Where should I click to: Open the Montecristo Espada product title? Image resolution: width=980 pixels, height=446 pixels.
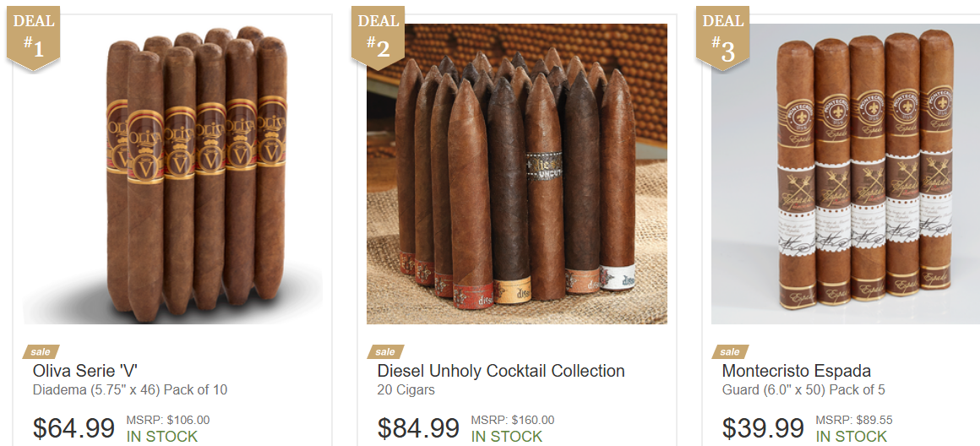click(796, 371)
